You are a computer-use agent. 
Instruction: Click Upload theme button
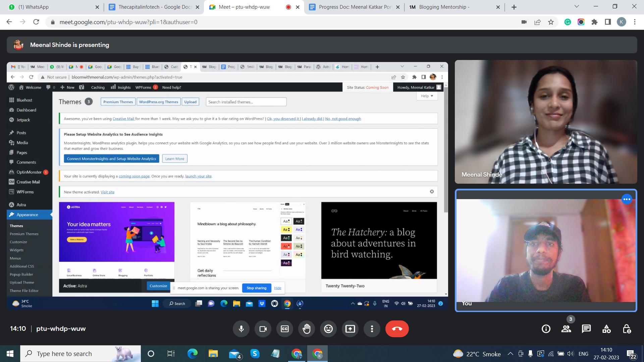click(x=190, y=102)
